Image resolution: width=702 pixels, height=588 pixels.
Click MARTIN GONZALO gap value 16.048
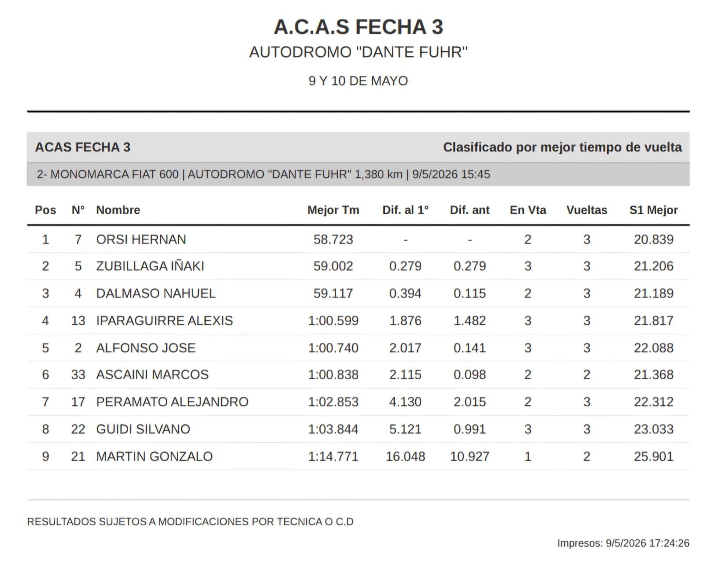pyautogui.click(x=405, y=456)
